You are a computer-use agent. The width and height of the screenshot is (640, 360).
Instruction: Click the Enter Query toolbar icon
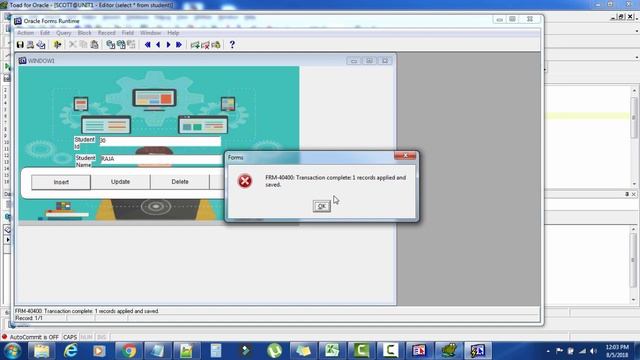(110, 44)
